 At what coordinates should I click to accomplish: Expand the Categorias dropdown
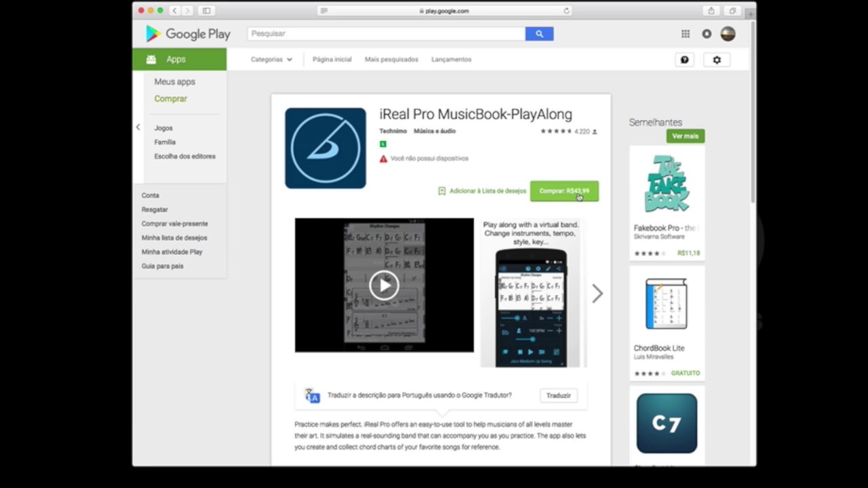[271, 60]
